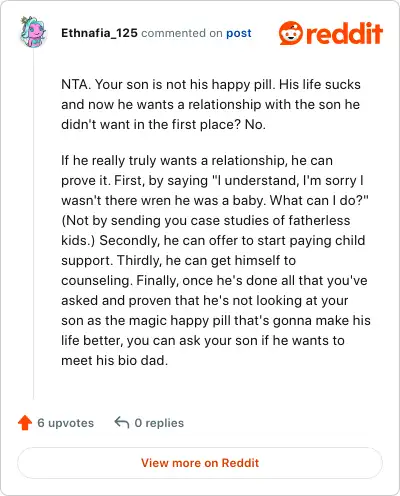Open the Ethnafia_125 username profile
Viewport: 400px width, 496px height.
99,33
